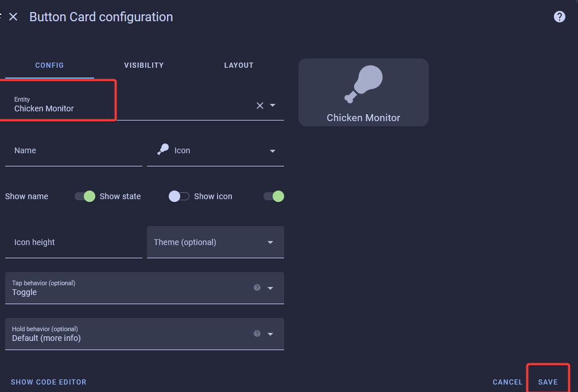Screen dimensions: 578x392
Task: Select the Chicken Monitor preview card
Action: [363, 92]
